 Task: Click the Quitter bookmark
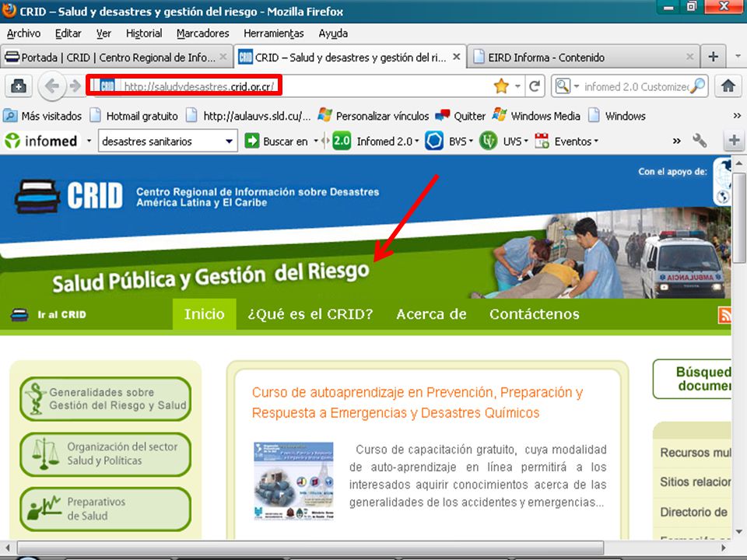point(460,116)
